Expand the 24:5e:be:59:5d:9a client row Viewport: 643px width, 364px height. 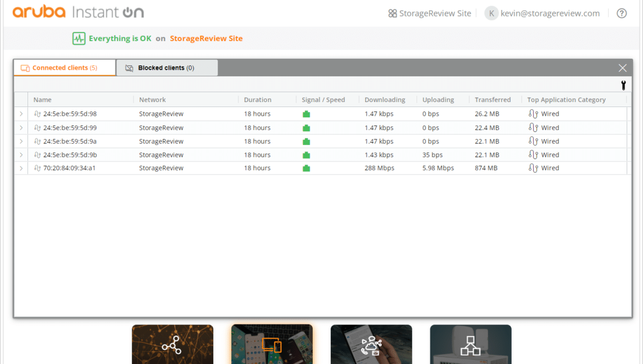click(x=21, y=141)
